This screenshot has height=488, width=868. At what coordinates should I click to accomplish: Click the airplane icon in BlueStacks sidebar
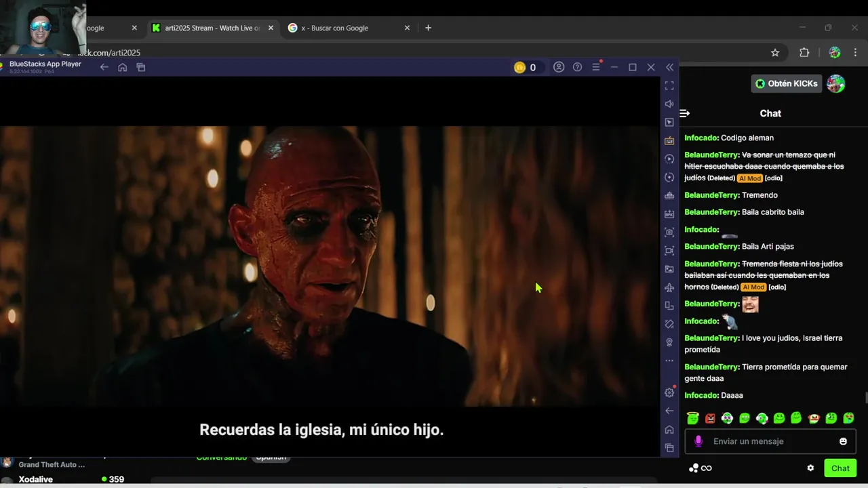[x=669, y=287]
